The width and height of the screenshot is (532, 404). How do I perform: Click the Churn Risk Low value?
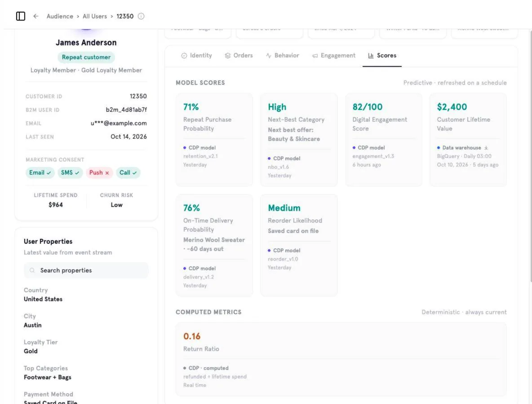tap(116, 205)
